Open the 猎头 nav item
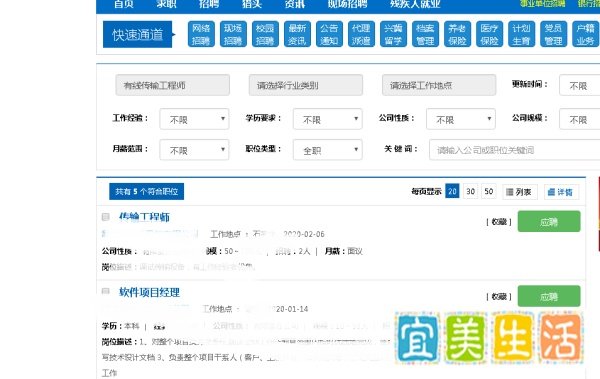The width and height of the screenshot is (600, 379). click(252, 4)
